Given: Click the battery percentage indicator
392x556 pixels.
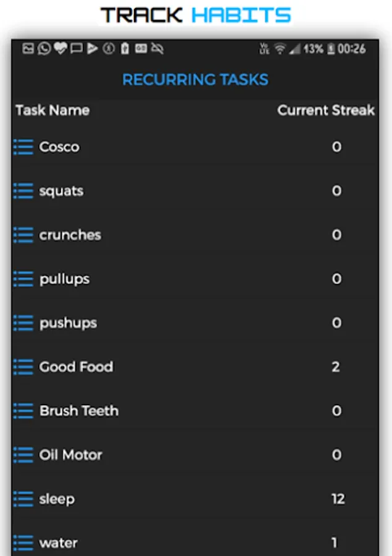Looking at the screenshot, I should 313,49.
